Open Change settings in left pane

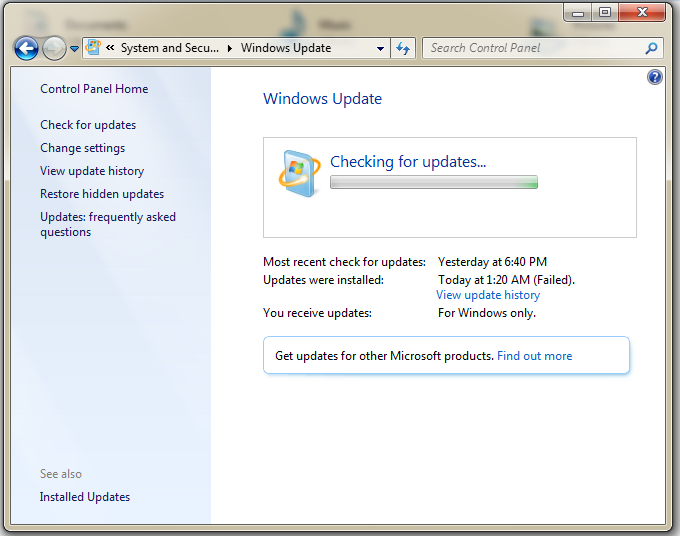82,148
